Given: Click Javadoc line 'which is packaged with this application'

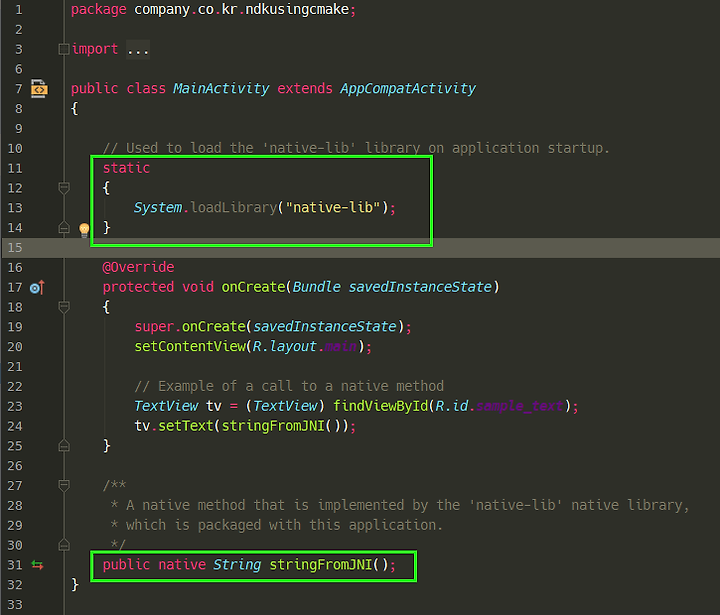Looking at the screenshot, I should tap(276, 525).
